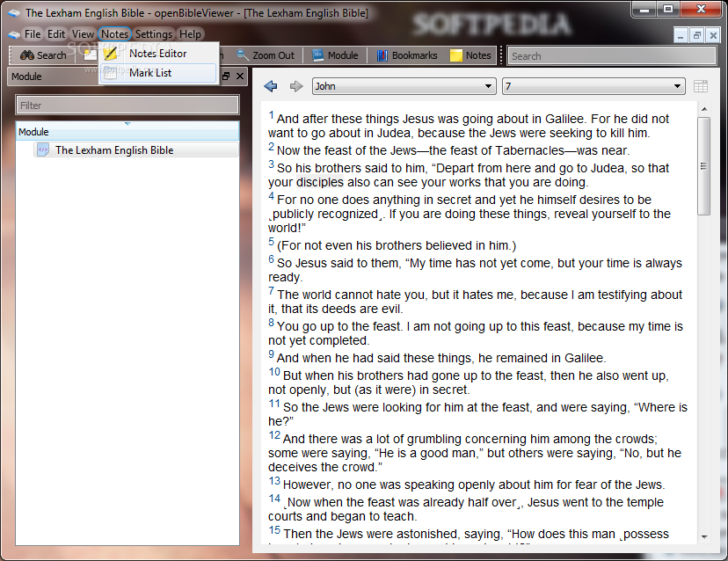Click the toolbar Search input field
The width and height of the screenshot is (728, 561).
(612, 55)
